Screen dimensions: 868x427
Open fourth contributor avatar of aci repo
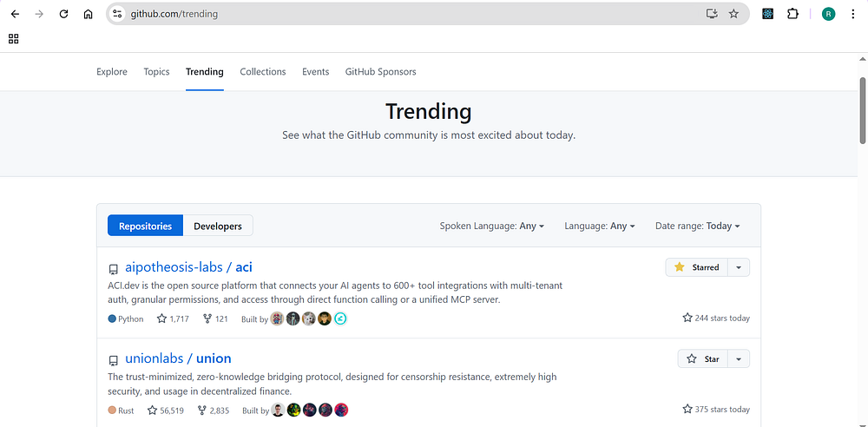pyautogui.click(x=325, y=319)
